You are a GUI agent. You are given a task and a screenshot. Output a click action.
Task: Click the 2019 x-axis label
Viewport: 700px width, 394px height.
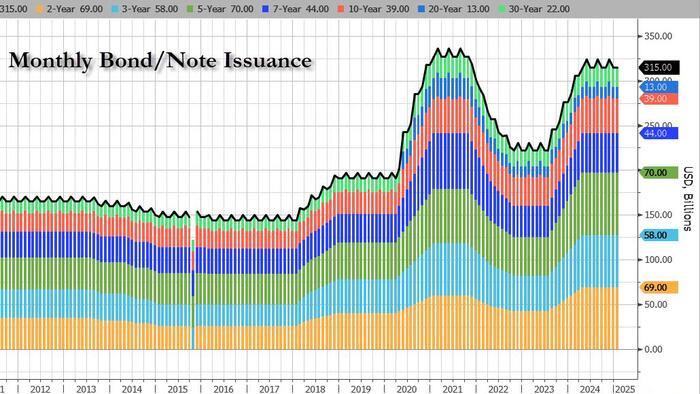click(361, 389)
